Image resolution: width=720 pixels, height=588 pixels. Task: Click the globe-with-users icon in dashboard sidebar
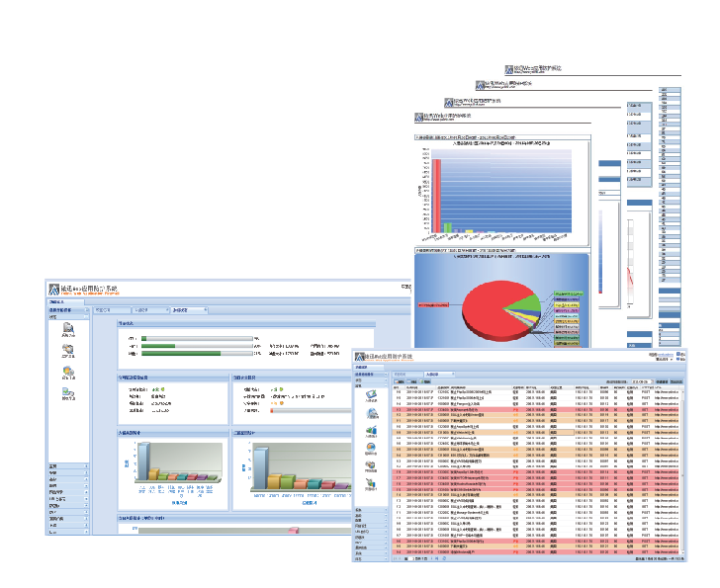coord(67,373)
